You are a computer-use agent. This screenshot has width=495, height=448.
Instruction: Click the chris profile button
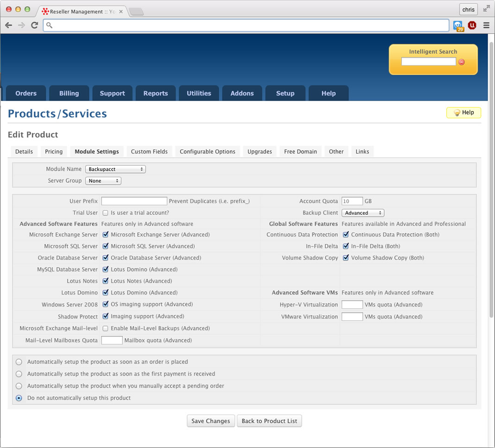click(x=468, y=9)
